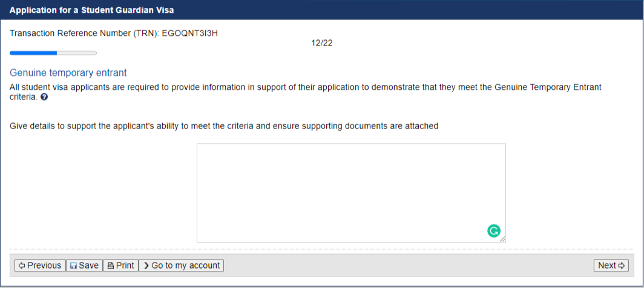Viewport: 644px width, 288px height.
Task: Click the printer icon on the Print button
Action: [x=111, y=266]
